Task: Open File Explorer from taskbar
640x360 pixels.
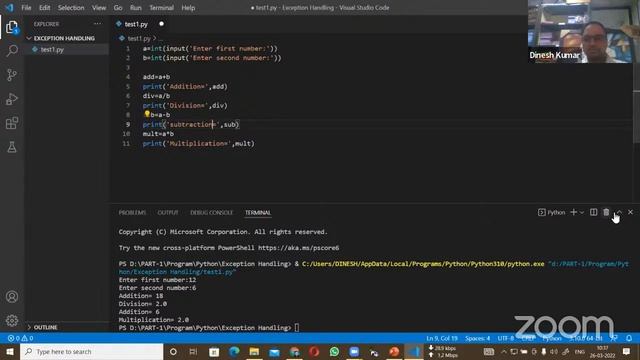Action: pyautogui.click(x=254, y=351)
